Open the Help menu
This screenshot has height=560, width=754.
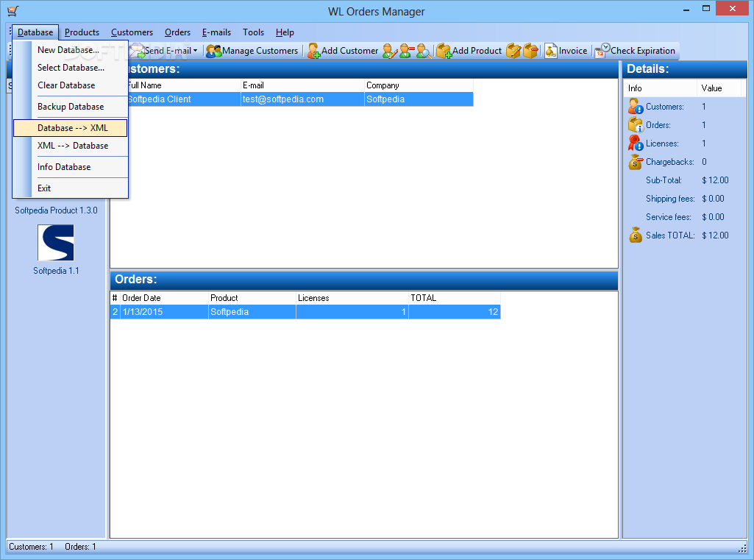pos(285,32)
